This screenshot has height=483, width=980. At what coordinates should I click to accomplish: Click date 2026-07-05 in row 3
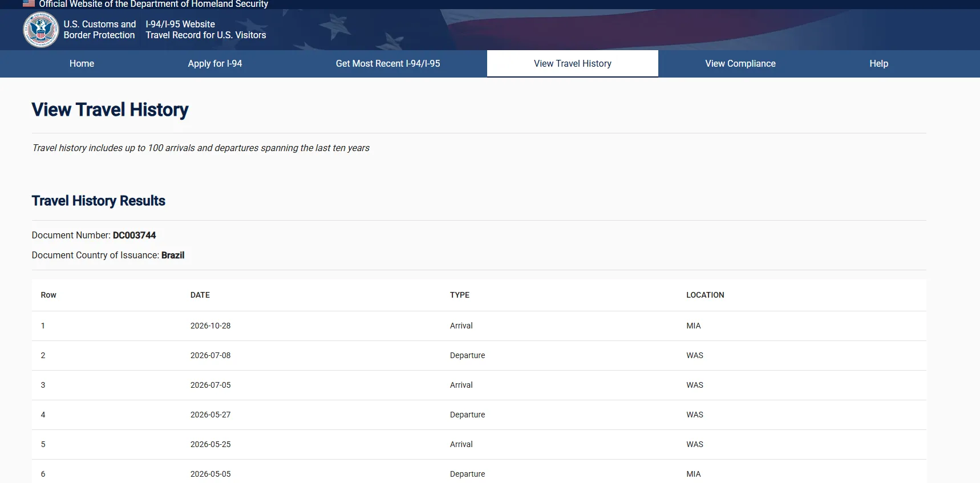coord(210,385)
